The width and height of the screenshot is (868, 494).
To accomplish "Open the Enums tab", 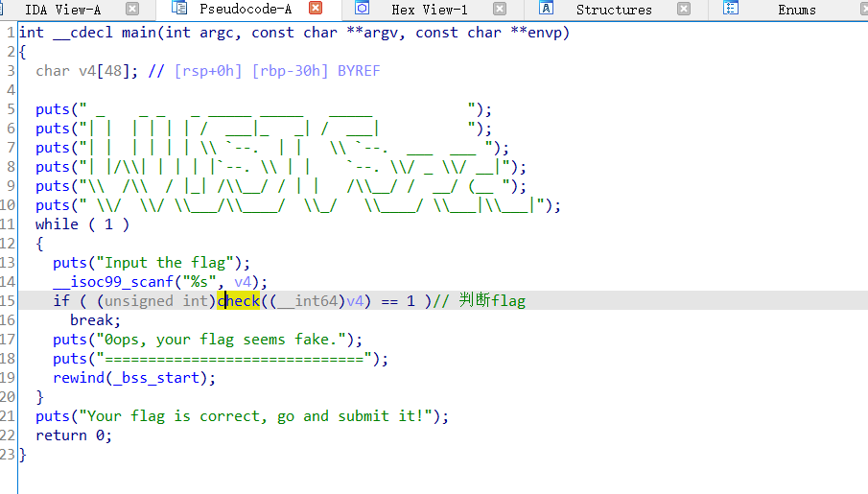I will 797,10.
